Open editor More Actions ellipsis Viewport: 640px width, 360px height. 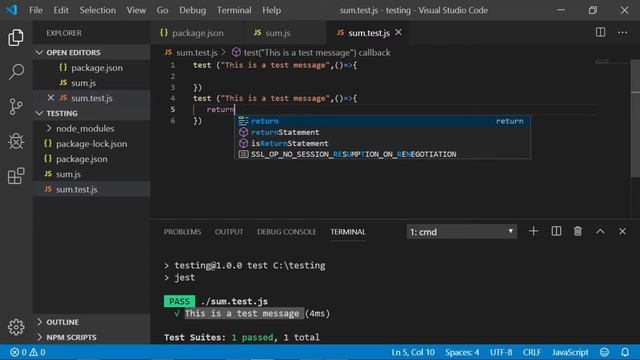click(622, 32)
